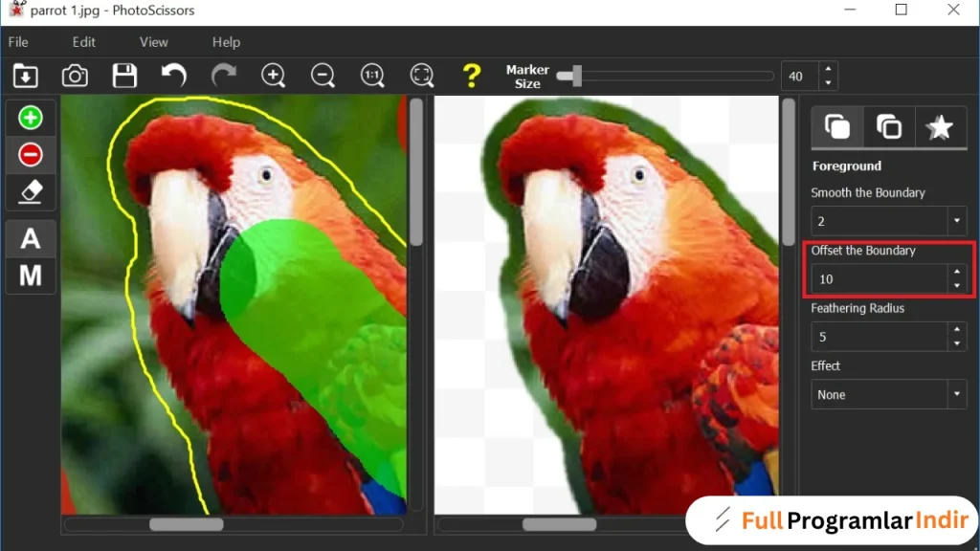Click the source pane horizontal scrollbar thumb
This screenshot has width=980, height=551.
click(x=187, y=525)
